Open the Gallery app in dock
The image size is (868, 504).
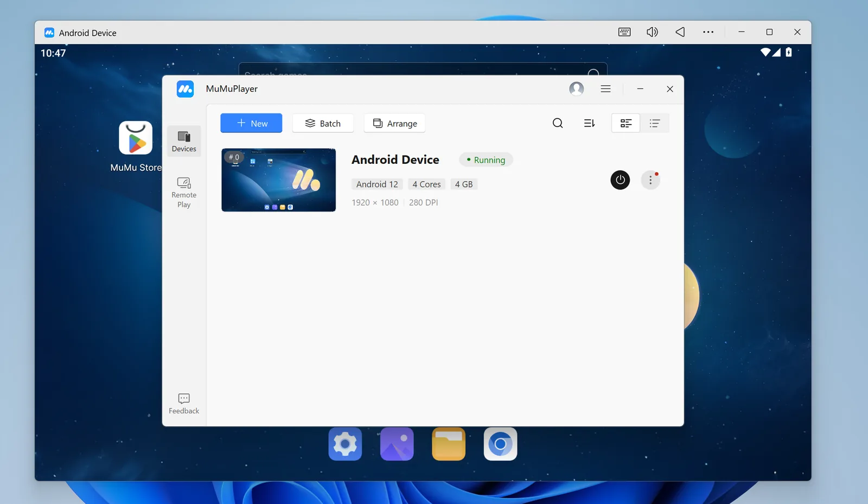[x=397, y=444]
